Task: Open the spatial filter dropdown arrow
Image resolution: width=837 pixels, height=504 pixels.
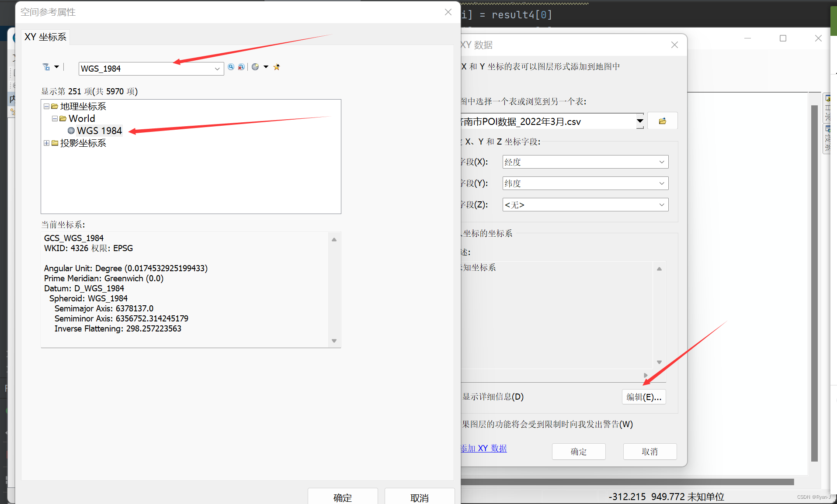Action: tap(56, 67)
